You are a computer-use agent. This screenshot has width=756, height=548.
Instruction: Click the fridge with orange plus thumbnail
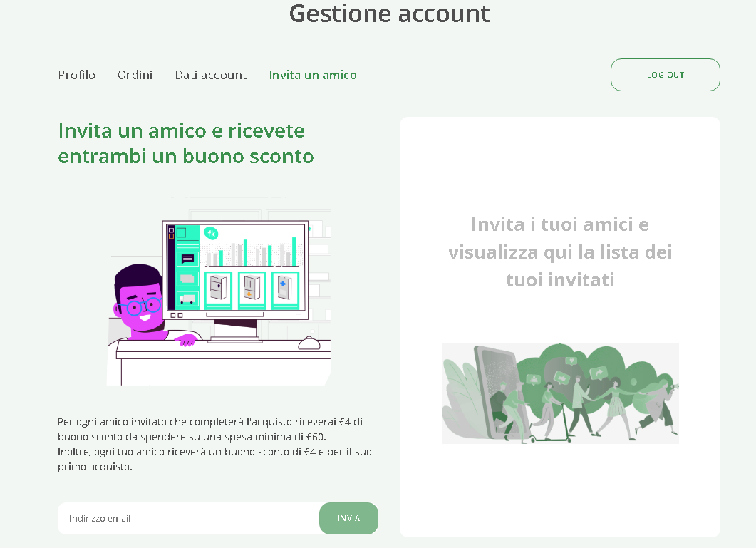coord(252,289)
